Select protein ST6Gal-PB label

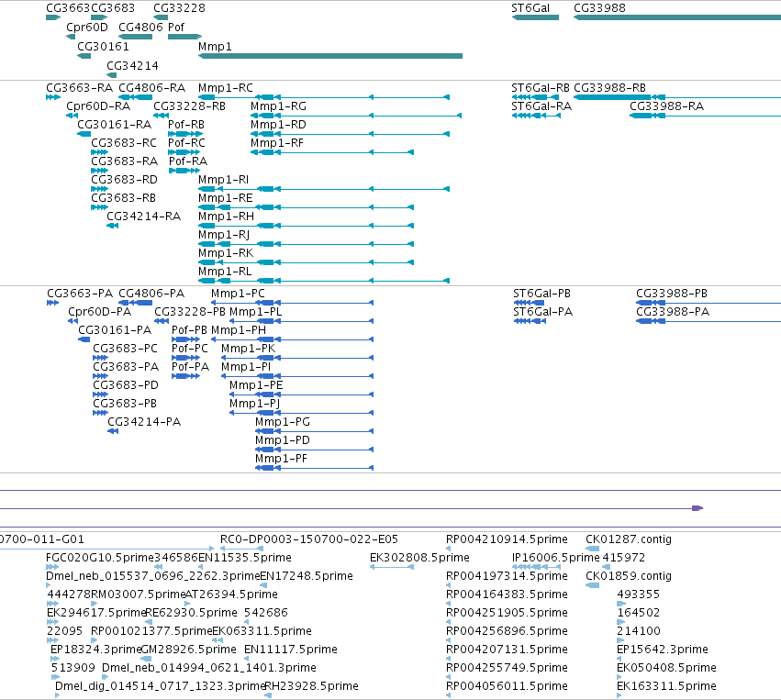tap(541, 294)
